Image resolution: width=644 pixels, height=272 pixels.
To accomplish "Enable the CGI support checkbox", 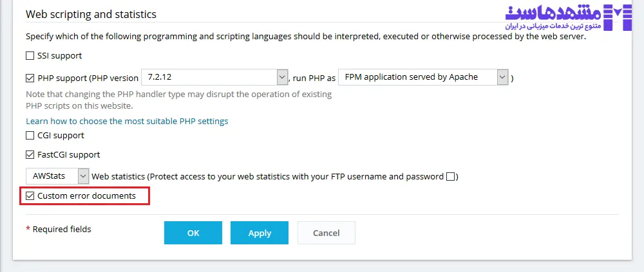I will [30, 136].
